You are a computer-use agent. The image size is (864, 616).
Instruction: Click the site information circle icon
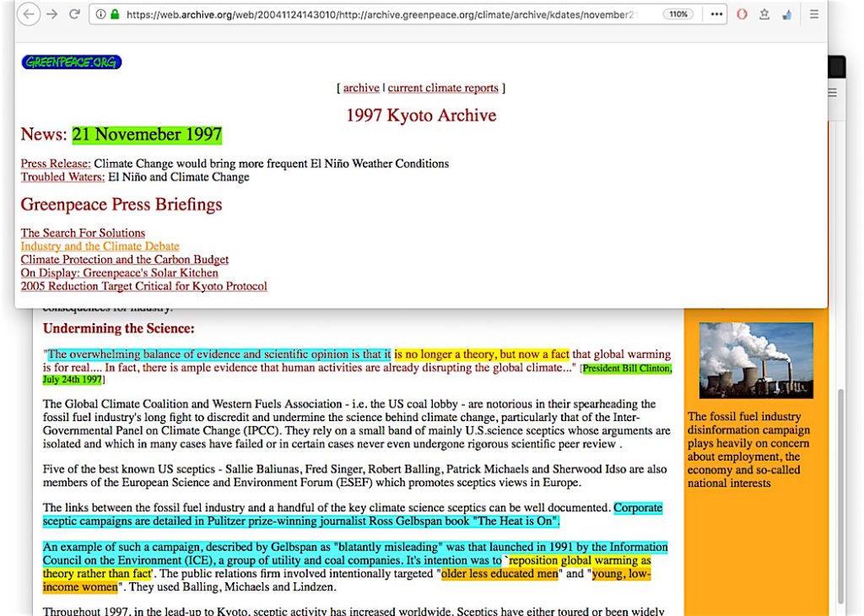click(100, 14)
